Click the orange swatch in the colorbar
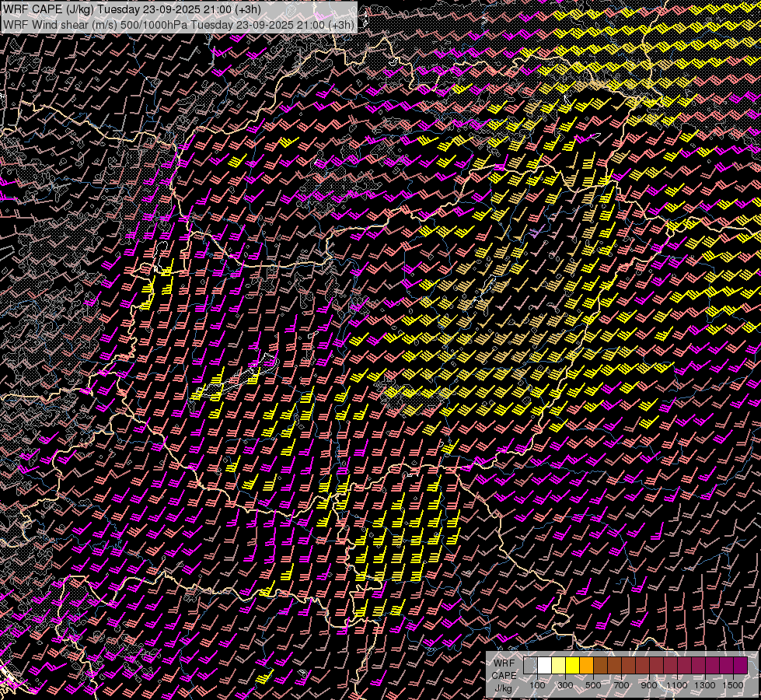761x700 pixels. [586, 666]
